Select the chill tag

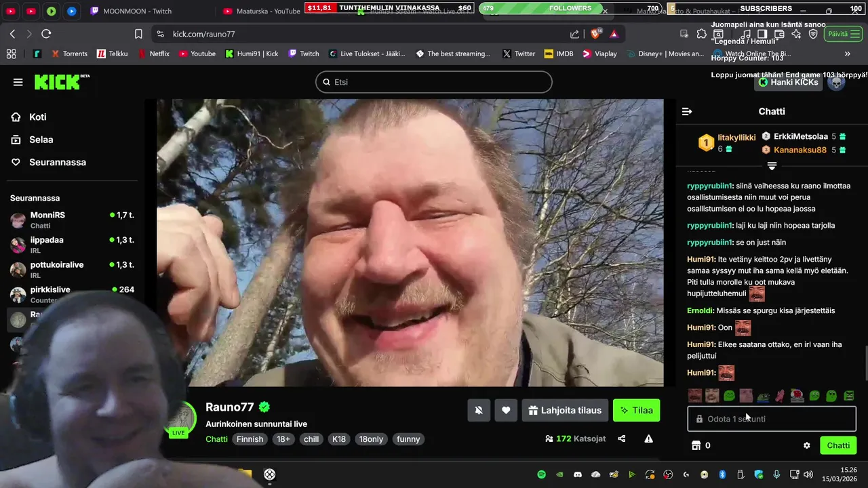coord(311,439)
